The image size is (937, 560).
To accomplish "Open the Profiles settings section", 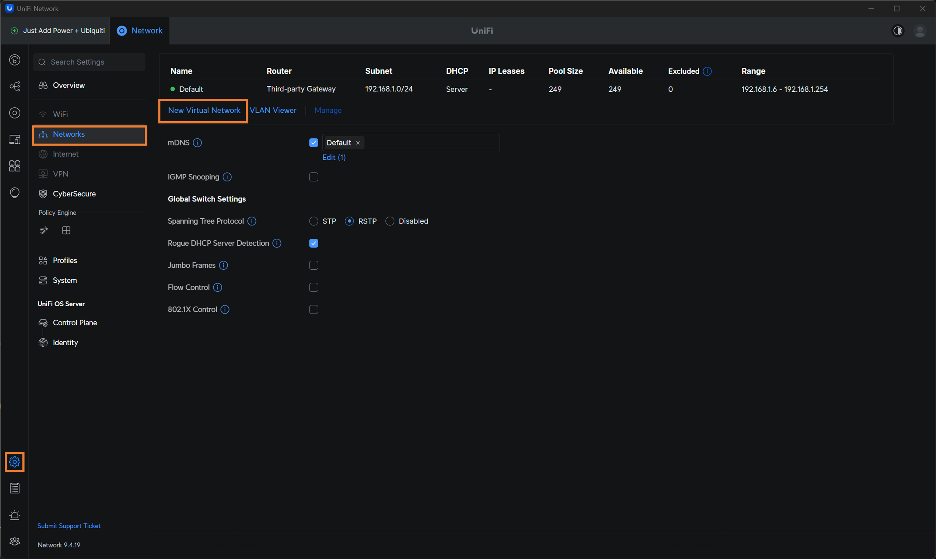I will pos(64,260).
